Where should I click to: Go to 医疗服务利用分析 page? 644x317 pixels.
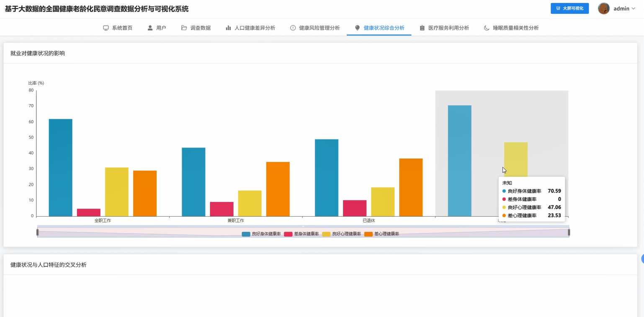[x=444, y=28]
